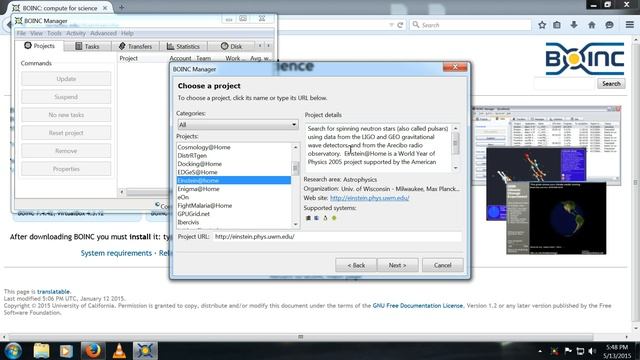Open the einstein.phys.uwm.edu web site link
640x360 pixels.
pos(369,198)
